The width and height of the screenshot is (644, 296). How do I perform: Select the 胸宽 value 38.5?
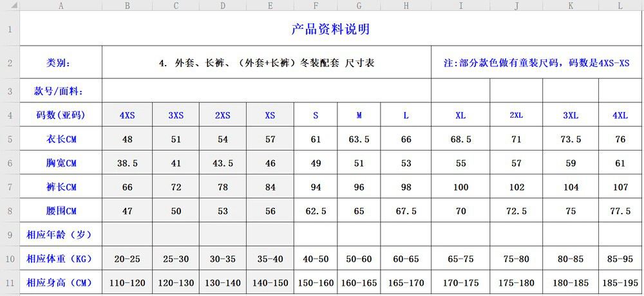pyautogui.click(x=128, y=163)
